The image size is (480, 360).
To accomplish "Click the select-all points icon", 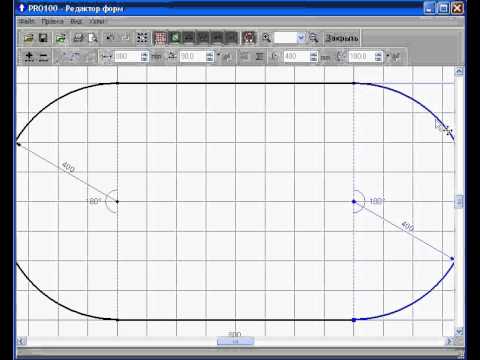I will click(x=142, y=38).
